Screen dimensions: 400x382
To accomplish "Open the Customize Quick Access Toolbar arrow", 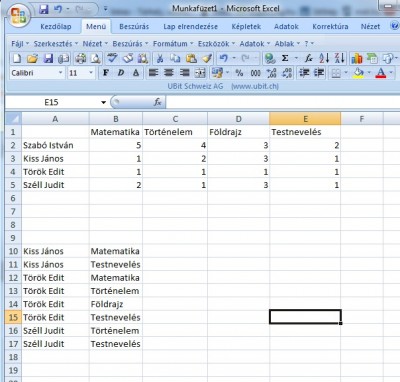I will click(105, 9).
